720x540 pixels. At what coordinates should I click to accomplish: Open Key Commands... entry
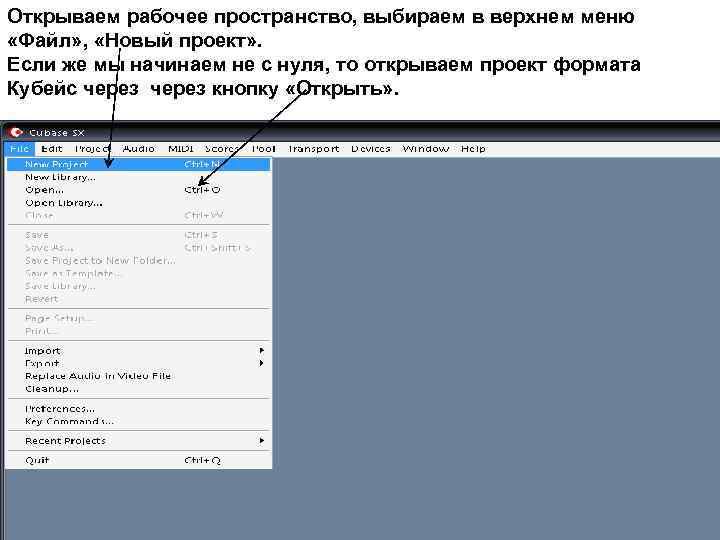pos(139,421)
